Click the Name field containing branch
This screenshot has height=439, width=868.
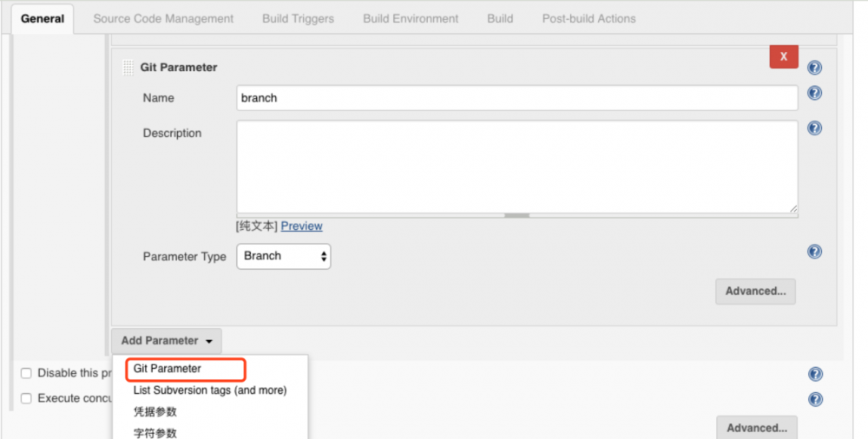tap(517, 98)
